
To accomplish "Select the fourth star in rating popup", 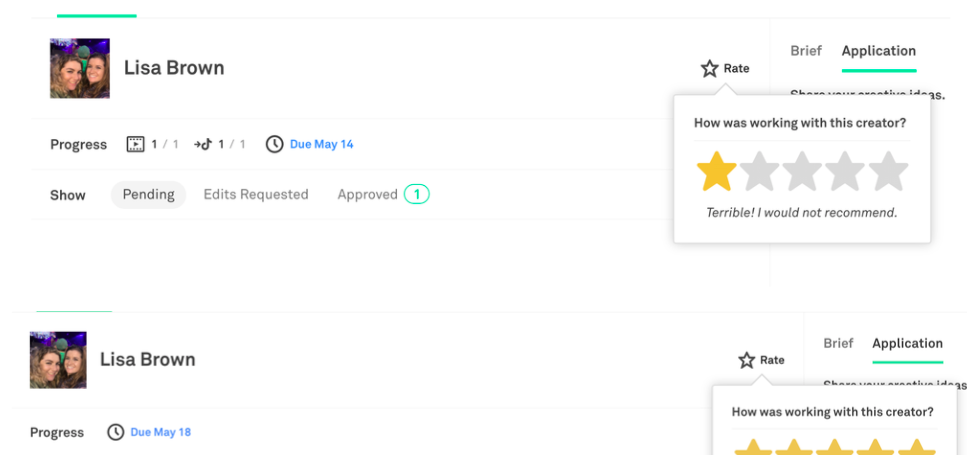I will (845, 172).
